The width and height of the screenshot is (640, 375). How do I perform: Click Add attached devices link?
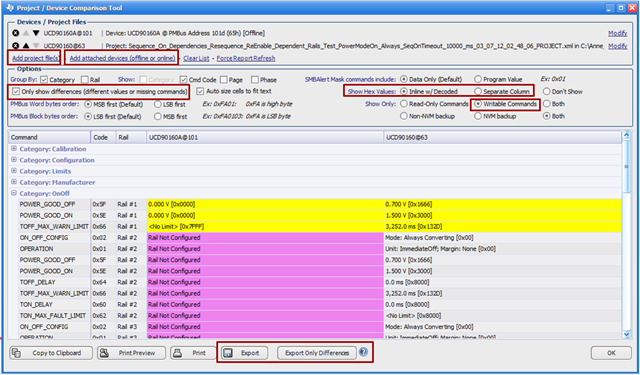[122, 58]
